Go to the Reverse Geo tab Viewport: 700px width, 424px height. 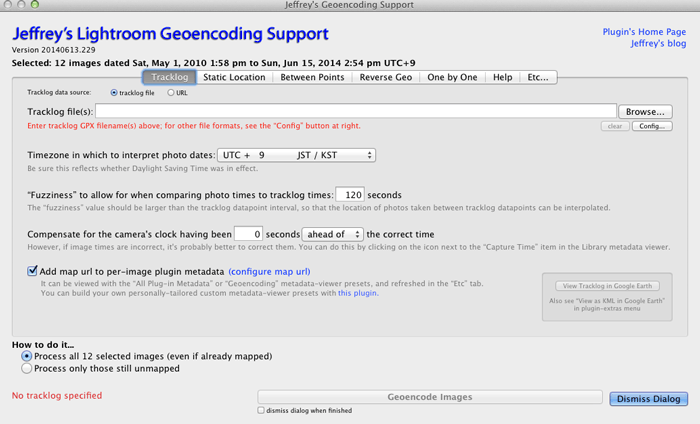pos(386,77)
